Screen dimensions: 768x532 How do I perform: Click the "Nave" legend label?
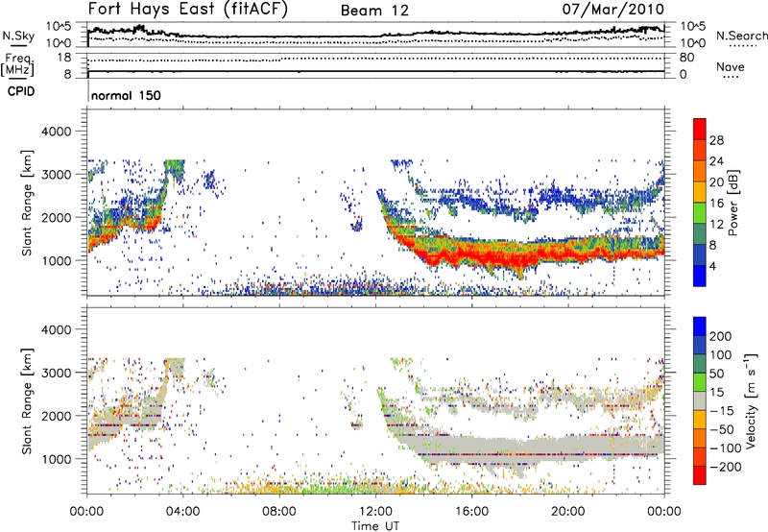point(731,66)
